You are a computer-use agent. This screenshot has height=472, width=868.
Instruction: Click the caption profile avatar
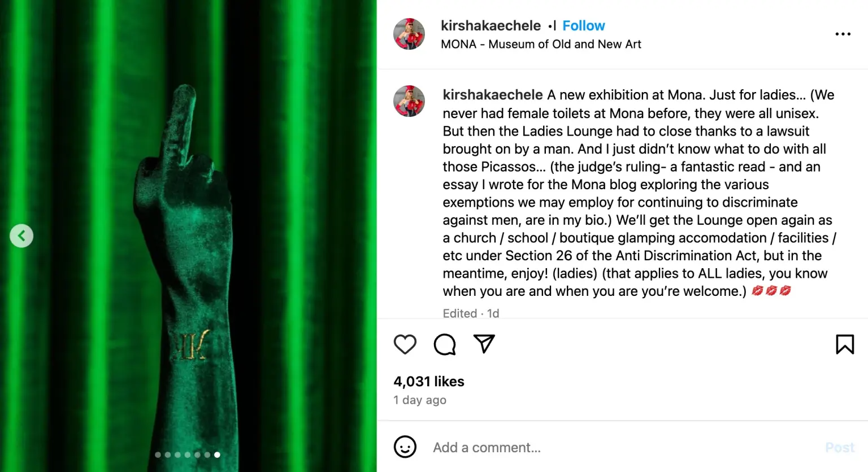409,101
